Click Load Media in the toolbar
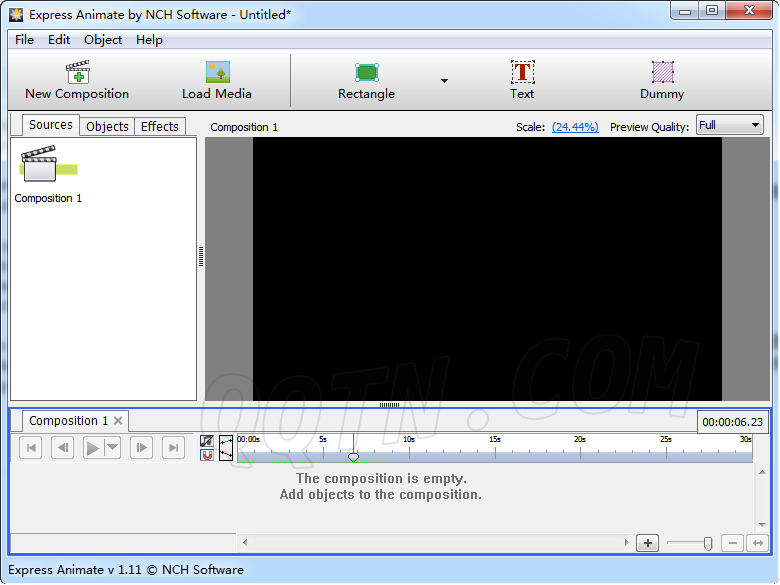The width and height of the screenshot is (780, 585). (x=217, y=80)
